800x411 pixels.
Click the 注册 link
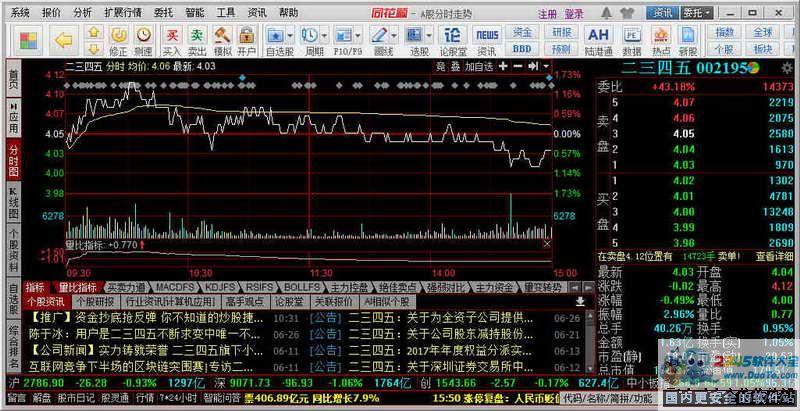point(547,14)
